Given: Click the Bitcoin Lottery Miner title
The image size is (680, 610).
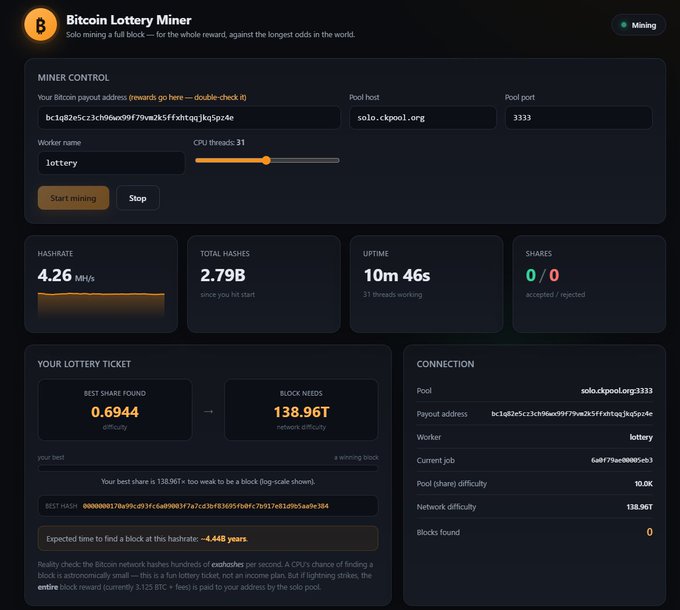Looking at the screenshot, I should tap(129, 20).
